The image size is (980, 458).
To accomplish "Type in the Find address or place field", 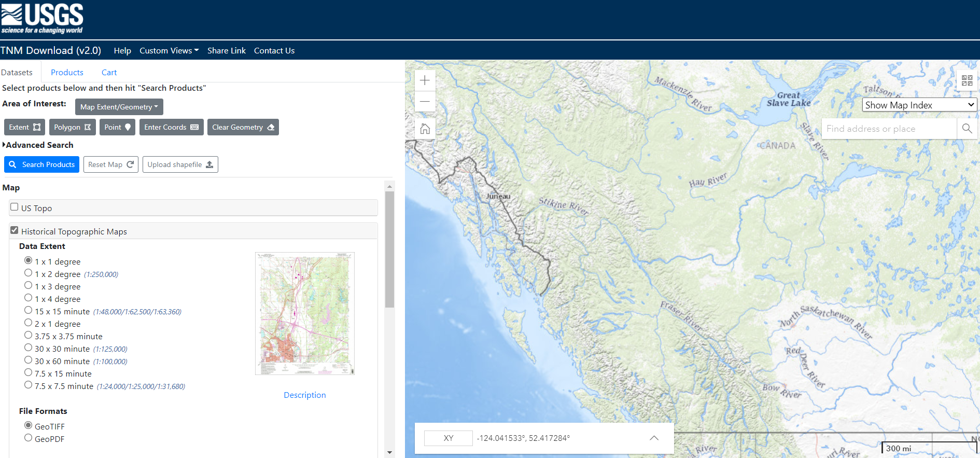I will pos(888,129).
